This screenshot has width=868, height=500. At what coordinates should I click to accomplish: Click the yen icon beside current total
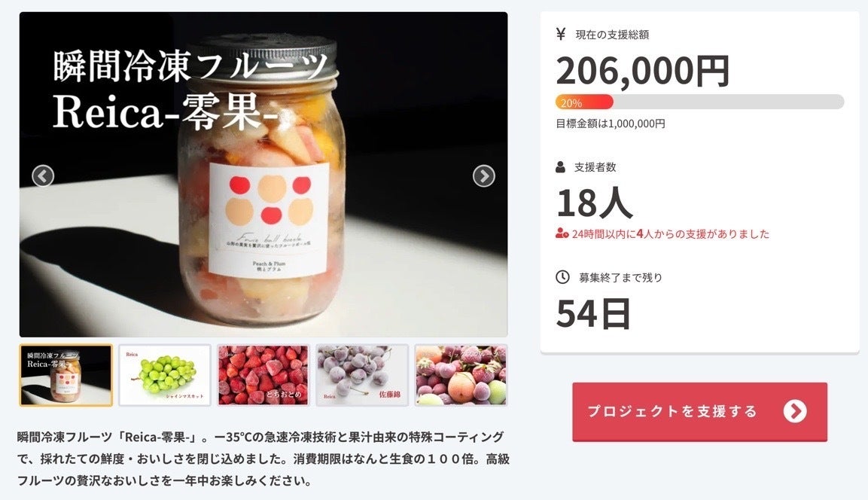(561, 35)
